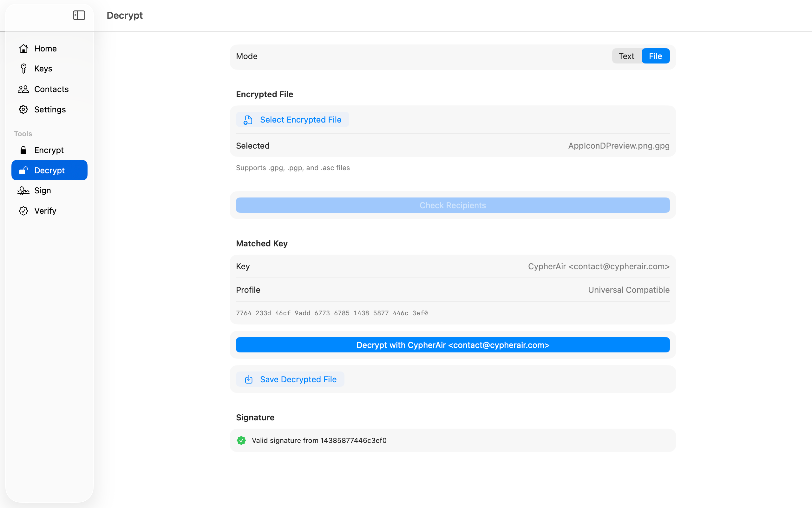
Task: Click Save Decrypted File button text
Action: click(298, 379)
